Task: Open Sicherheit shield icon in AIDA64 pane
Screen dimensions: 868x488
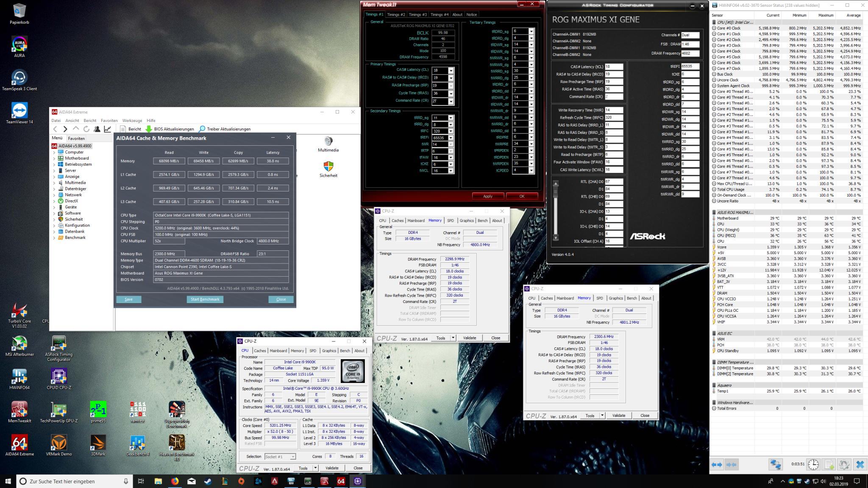Action: pos(328,169)
